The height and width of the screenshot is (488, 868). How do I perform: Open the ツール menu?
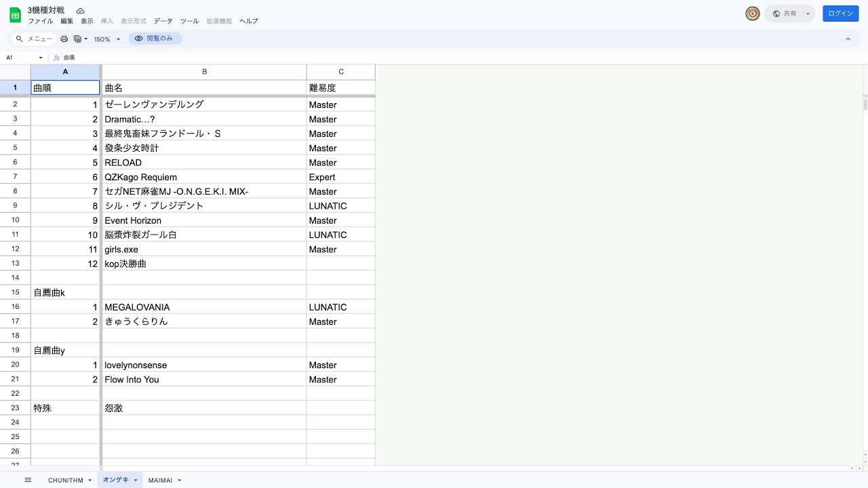(x=190, y=21)
